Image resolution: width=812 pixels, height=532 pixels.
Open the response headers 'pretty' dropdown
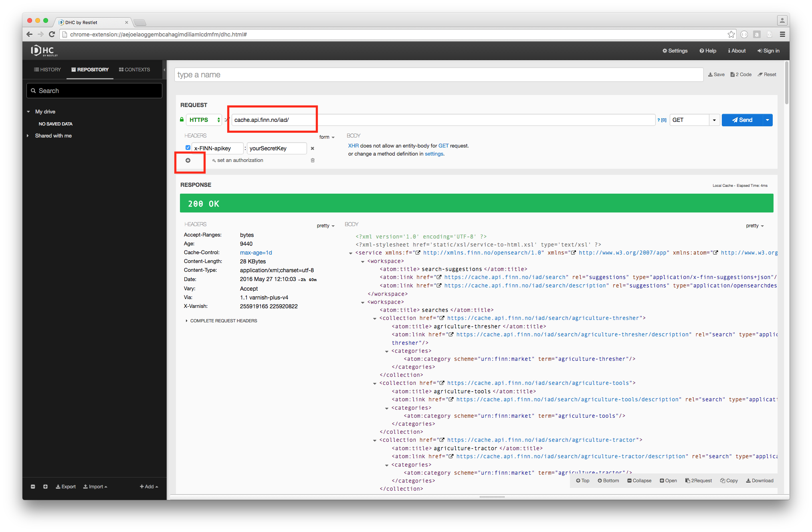[x=326, y=226]
